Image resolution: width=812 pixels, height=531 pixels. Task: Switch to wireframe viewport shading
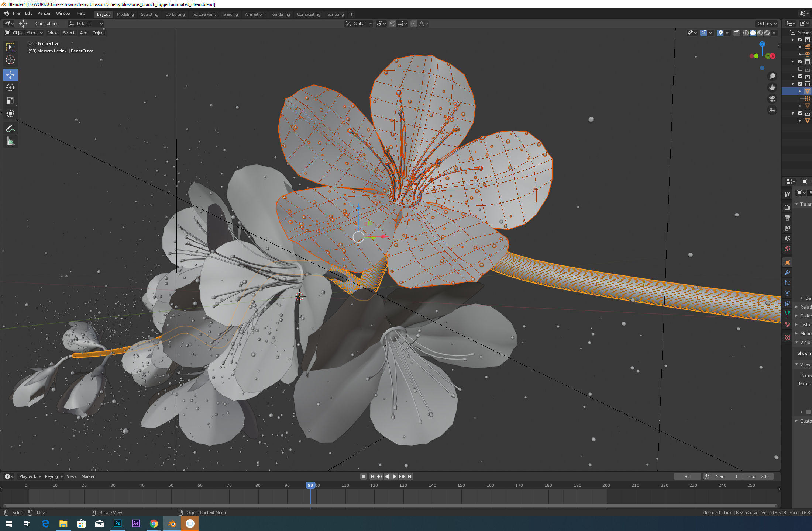click(x=746, y=33)
